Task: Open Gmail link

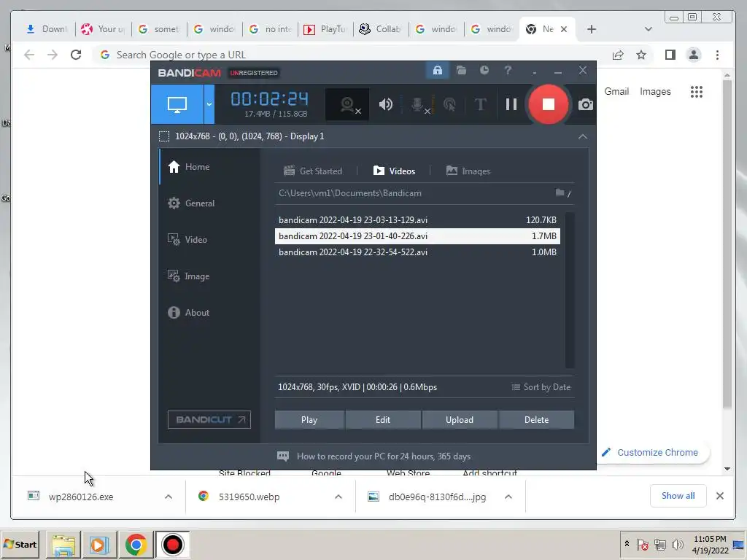Action: 616,91
